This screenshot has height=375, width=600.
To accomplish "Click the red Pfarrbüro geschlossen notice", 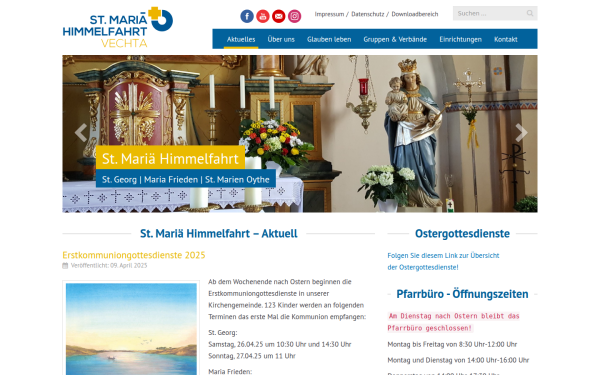I will pyautogui.click(x=453, y=322).
